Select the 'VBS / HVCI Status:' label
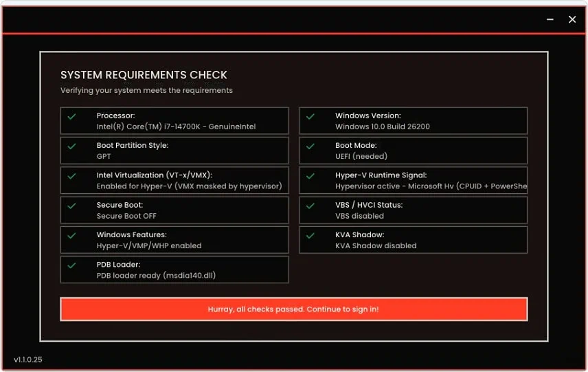 [x=369, y=205]
